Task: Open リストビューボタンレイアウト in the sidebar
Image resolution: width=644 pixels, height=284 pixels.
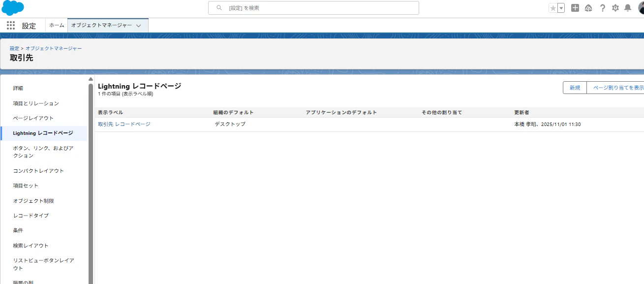Action: coord(44,264)
